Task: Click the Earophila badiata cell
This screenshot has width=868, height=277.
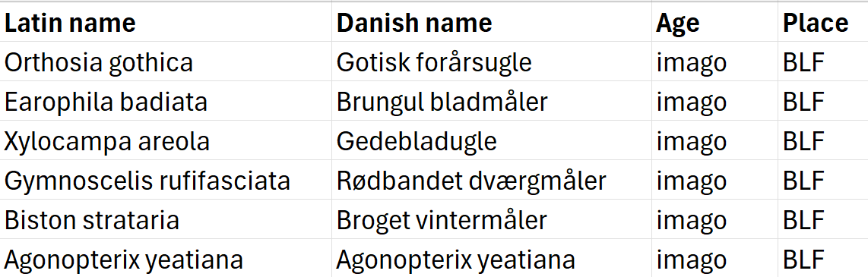Action: [166, 101]
